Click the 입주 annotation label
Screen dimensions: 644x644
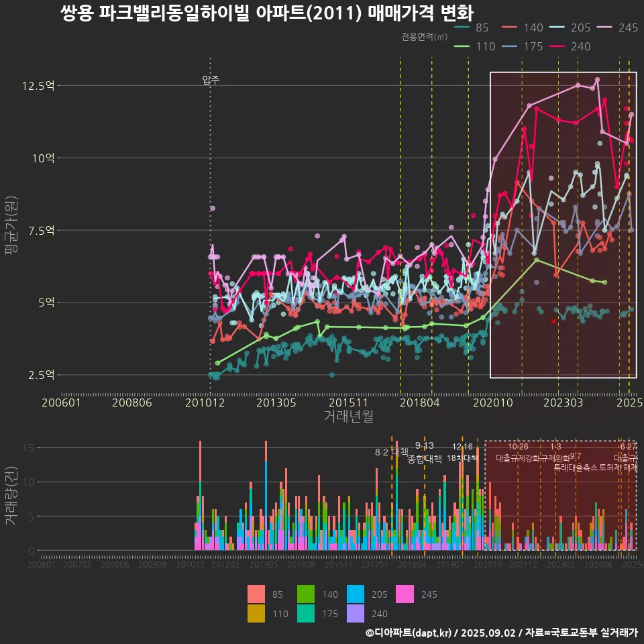pyautogui.click(x=211, y=80)
